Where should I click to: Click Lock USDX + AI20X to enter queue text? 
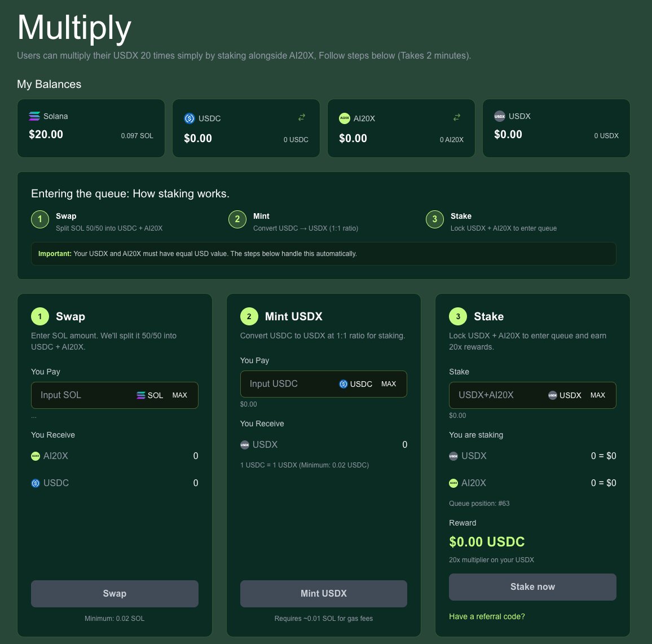504,228
